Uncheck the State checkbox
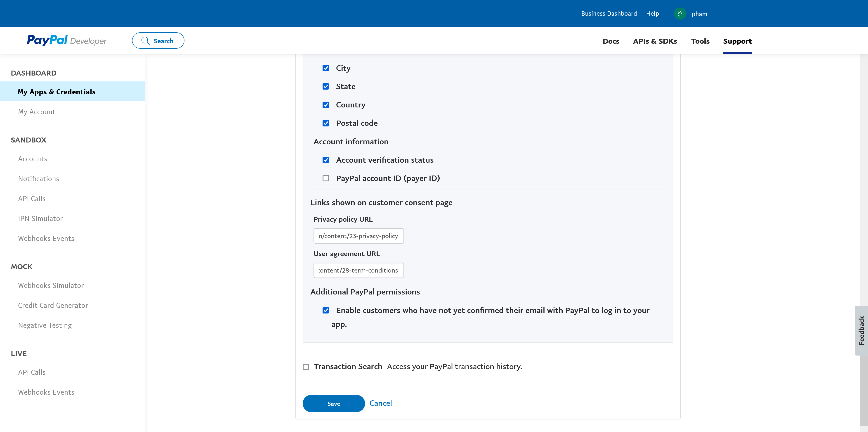 (x=325, y=87)
